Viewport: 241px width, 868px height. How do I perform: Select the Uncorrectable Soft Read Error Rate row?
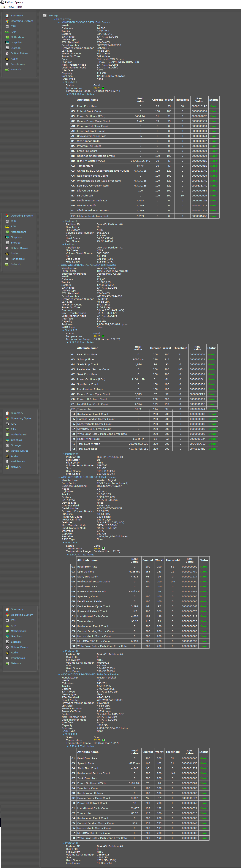[145, 181]
